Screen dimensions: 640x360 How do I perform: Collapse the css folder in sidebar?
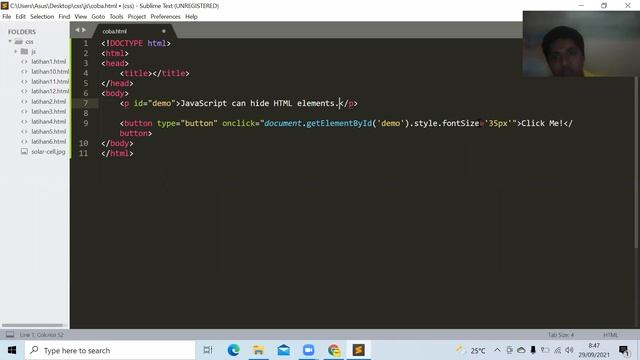coord(10,41)
